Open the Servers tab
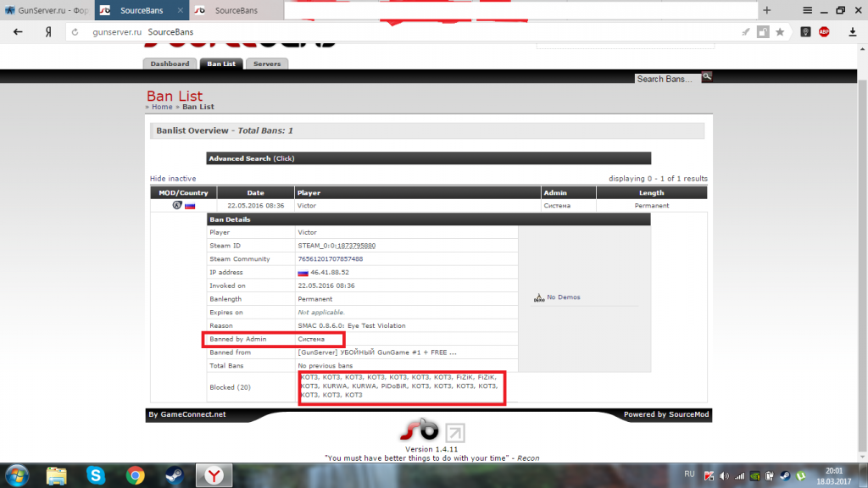The height and width of the screenshot is (488, 868). [267, 64]
